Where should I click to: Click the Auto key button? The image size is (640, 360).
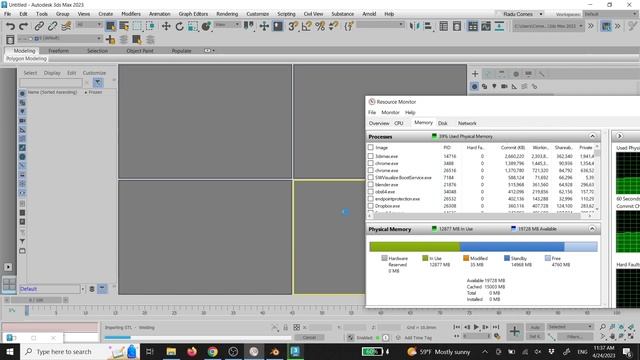click(x=535, y=327)
